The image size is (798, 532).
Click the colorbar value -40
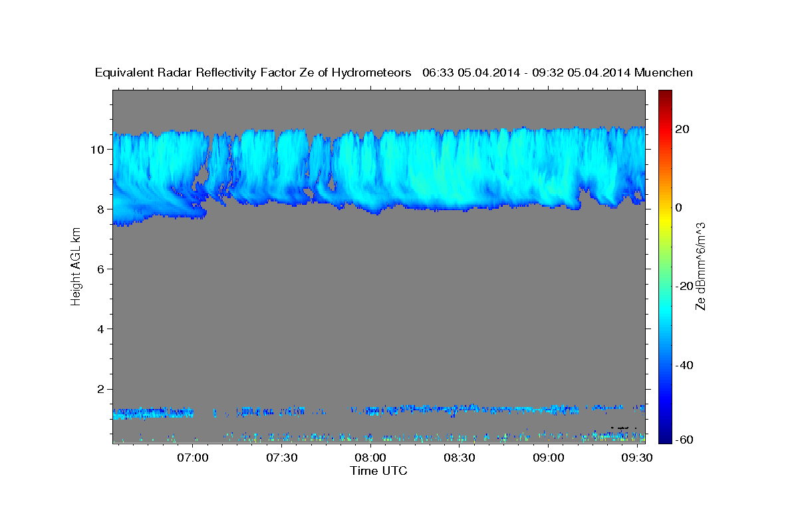(x=684, y=365)
